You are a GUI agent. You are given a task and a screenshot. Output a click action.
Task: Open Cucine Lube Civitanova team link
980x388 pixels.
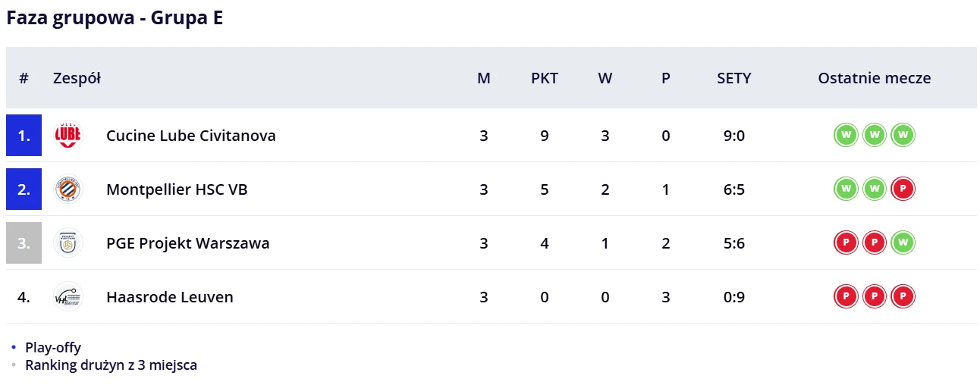pyautogui.click(x=191, y=136)
